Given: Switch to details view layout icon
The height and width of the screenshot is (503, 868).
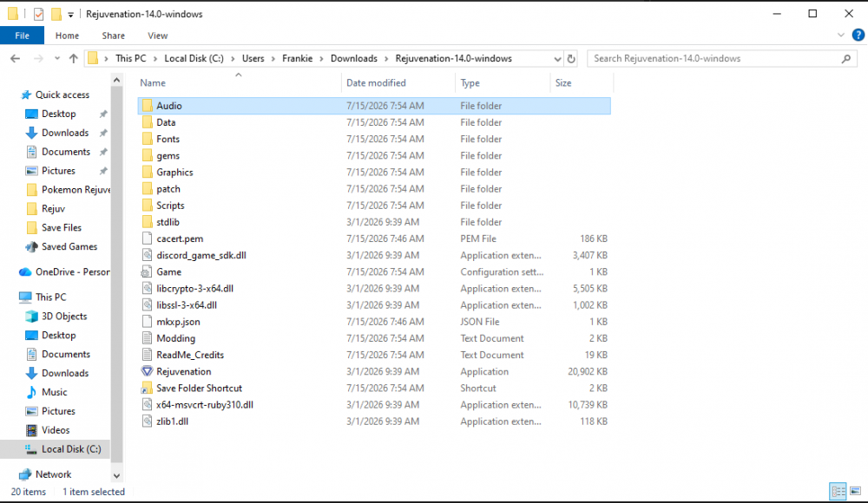Looking at the screenshot, I should point(838,491).
